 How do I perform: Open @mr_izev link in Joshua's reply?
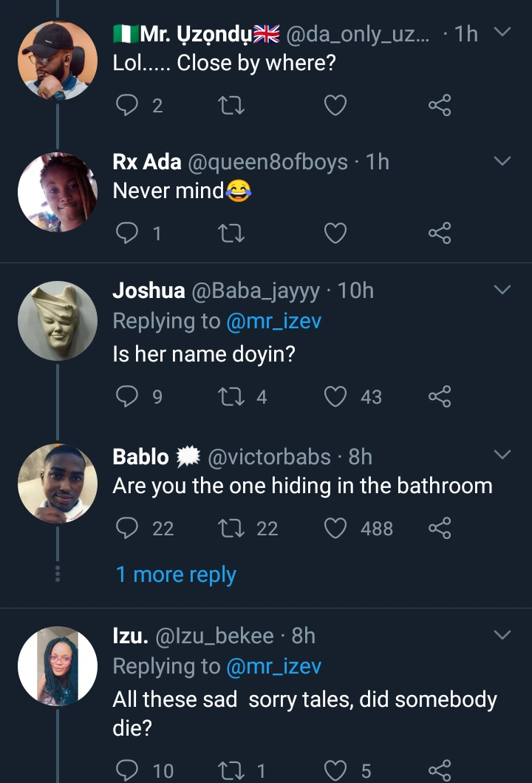point(273,321)
